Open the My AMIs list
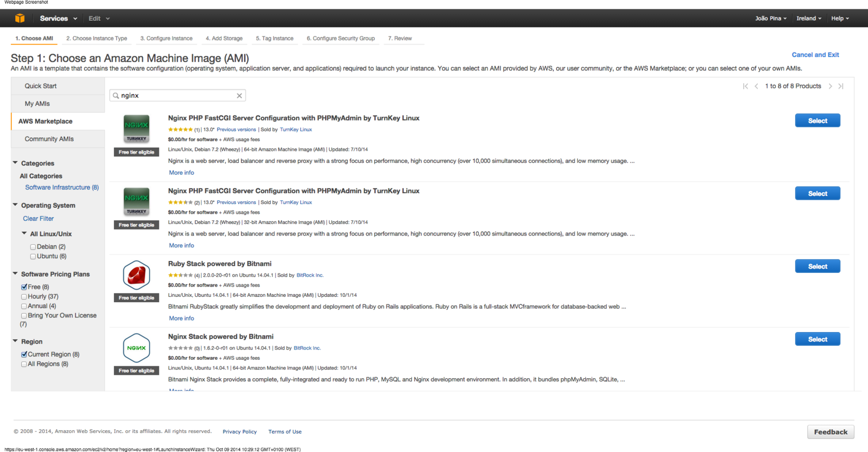 click(58, 104)
